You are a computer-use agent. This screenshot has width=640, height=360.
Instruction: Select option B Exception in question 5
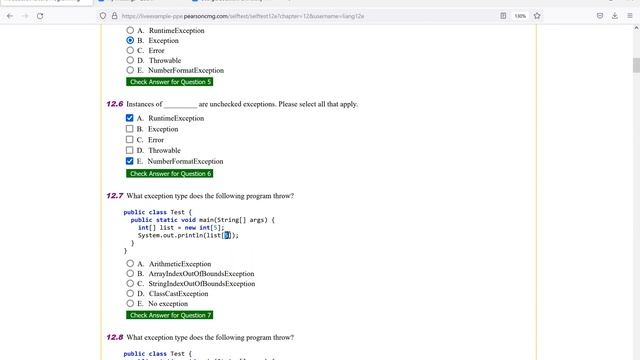(x=130, y=40)
